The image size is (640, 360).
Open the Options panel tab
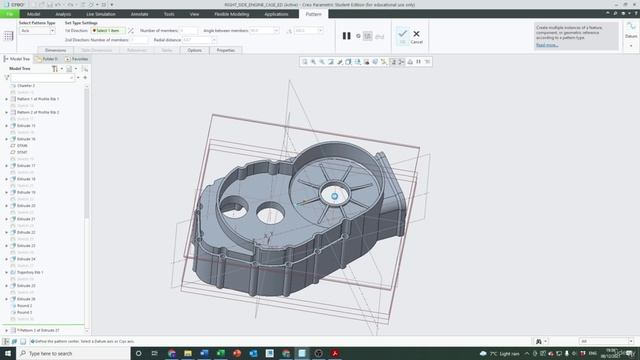[x=194, y=50]
